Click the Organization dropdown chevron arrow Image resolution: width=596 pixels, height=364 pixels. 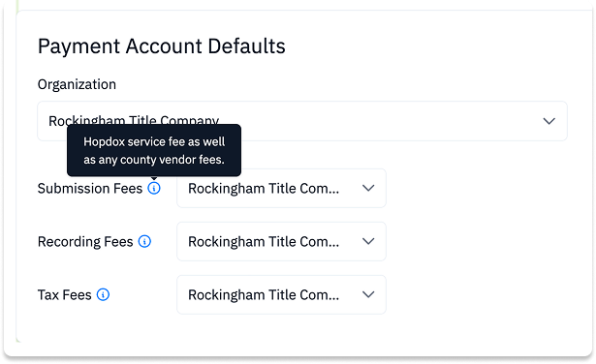click(x=549, y=121)
